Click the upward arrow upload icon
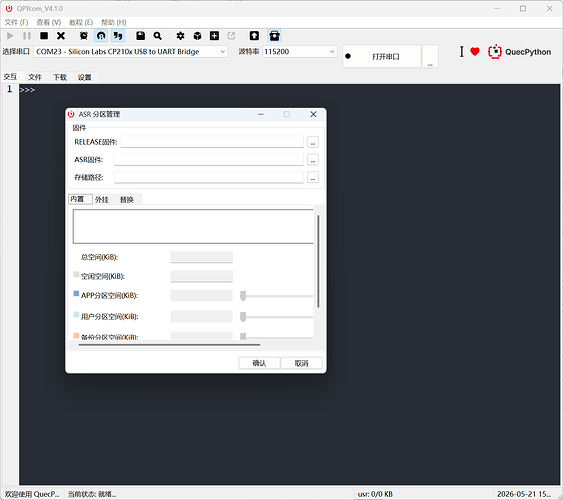 tap(254, 36)
